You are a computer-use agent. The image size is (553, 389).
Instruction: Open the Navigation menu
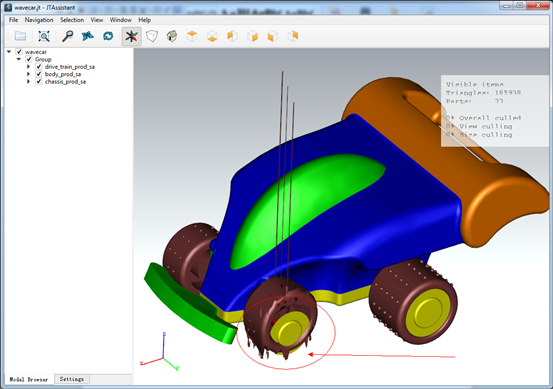[39, 20]
